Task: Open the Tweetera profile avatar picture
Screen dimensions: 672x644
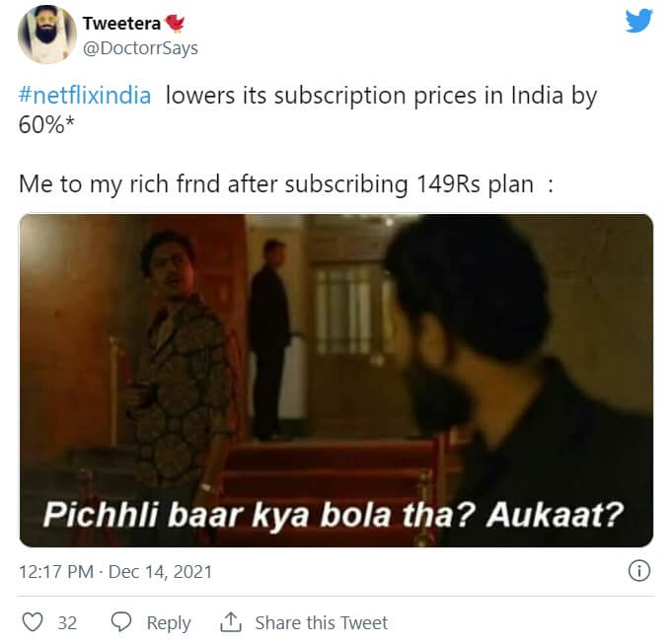Action: click(47, 35)
